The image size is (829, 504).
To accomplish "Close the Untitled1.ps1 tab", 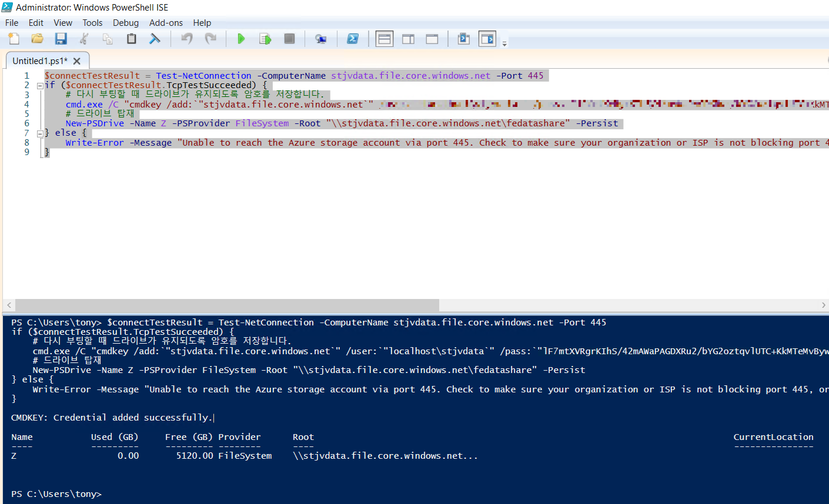I will pyautogui.click(x=77, y=61).
